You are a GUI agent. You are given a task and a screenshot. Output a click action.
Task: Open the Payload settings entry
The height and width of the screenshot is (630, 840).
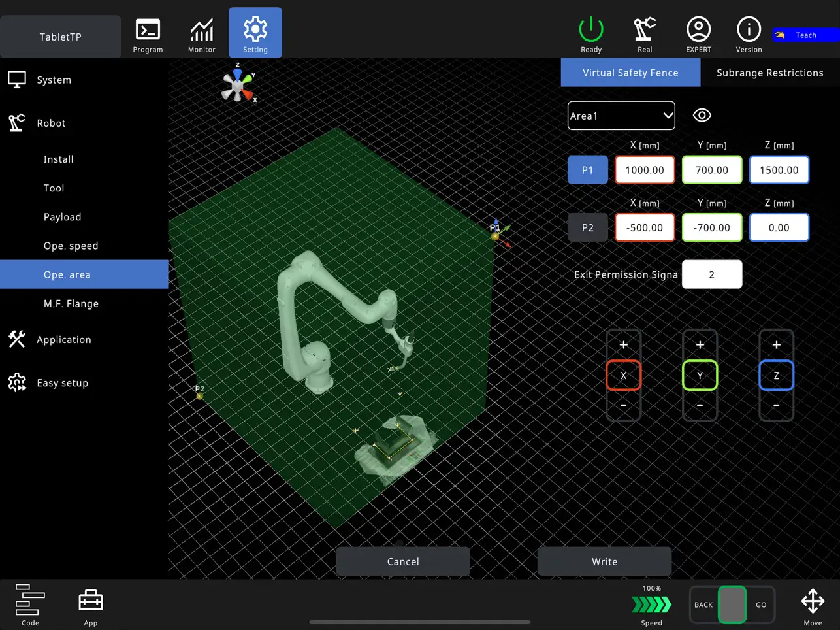(84, 217)
